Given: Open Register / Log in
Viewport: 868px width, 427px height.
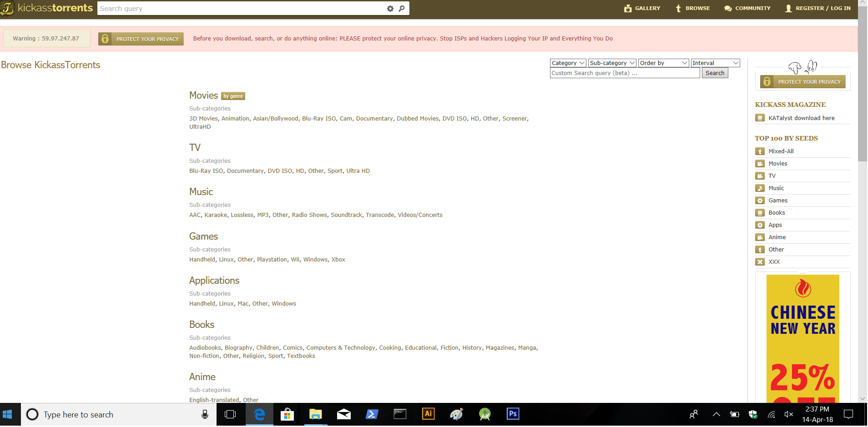Looking at the screenshot, I should tap(818, 8).
